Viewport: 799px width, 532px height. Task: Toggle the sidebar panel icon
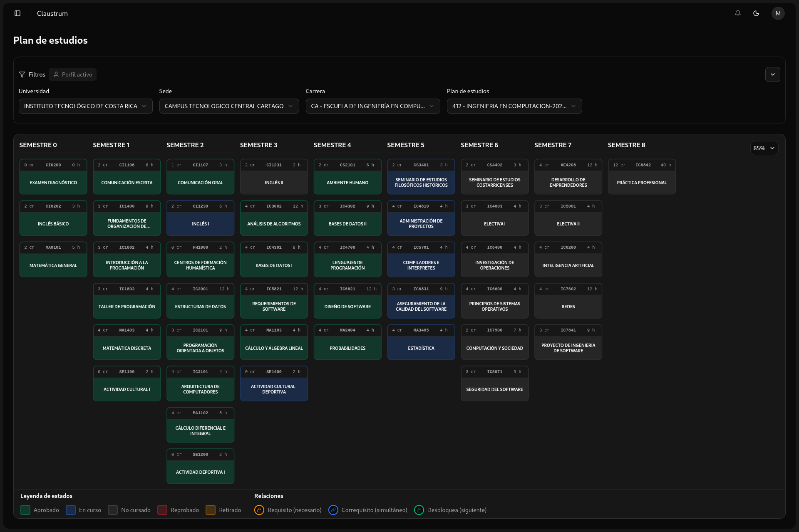tap(17, 13)
